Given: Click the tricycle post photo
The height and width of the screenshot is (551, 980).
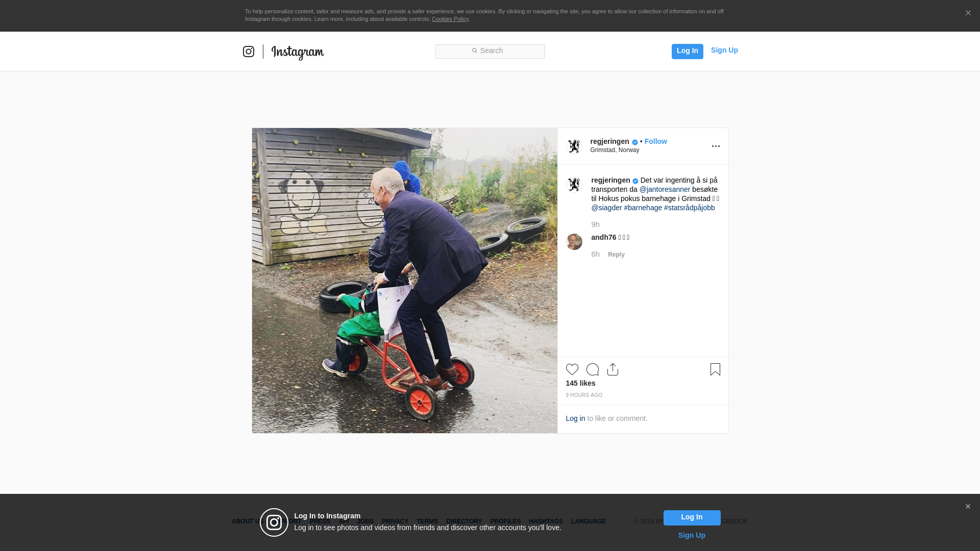Looking at the screenshot, I should [404, 281].
